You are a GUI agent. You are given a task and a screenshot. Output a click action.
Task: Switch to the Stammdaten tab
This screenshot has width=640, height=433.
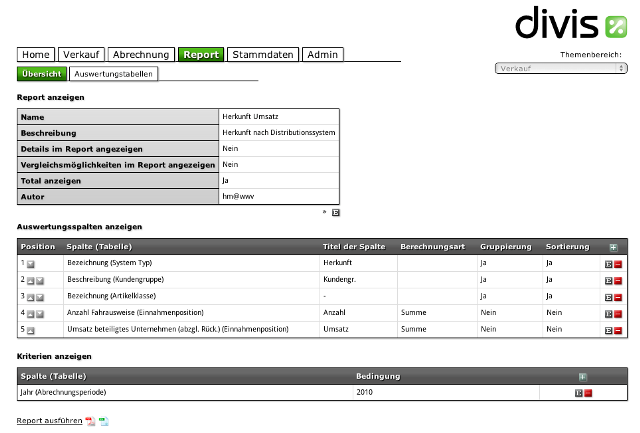point(261,54)
